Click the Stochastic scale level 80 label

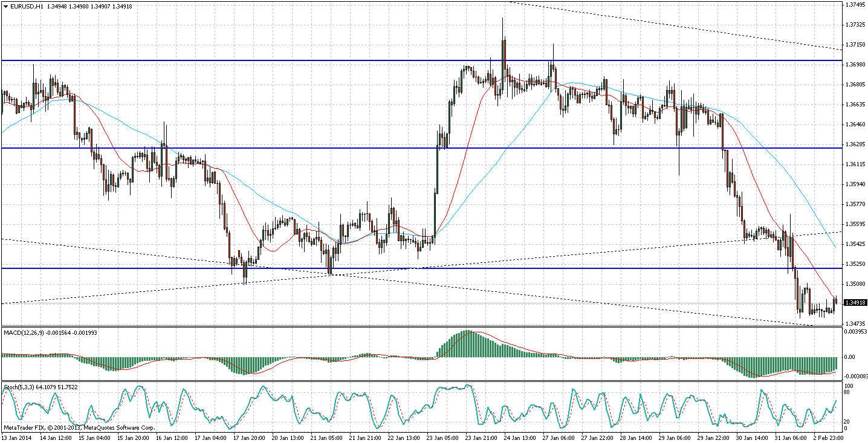coord(848,392)
